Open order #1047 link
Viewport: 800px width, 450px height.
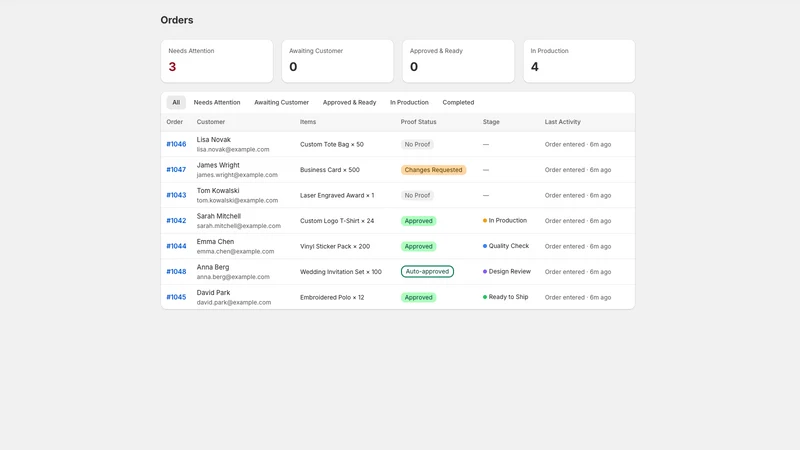176,170
